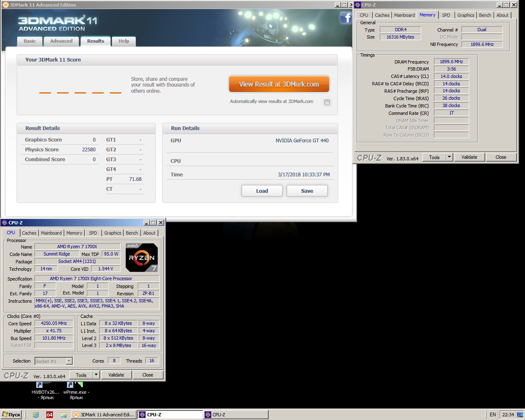This screenshot has height=420, width=525.
Task: Minimize the 3DMark 11 window
Action: pos(338,5)
